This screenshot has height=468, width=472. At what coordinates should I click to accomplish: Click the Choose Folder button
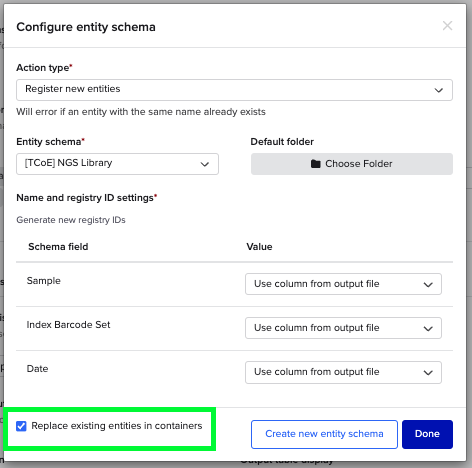(352, 164)
